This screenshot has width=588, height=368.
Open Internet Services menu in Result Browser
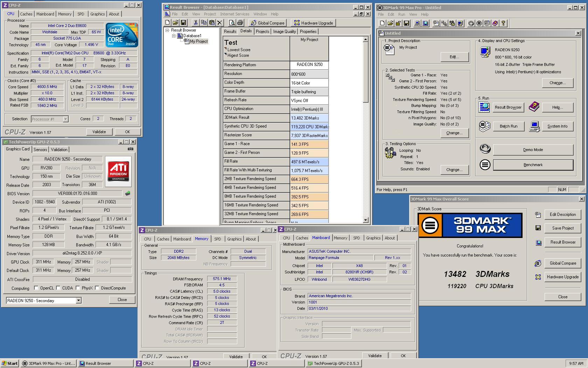click(x=234, y=14)
